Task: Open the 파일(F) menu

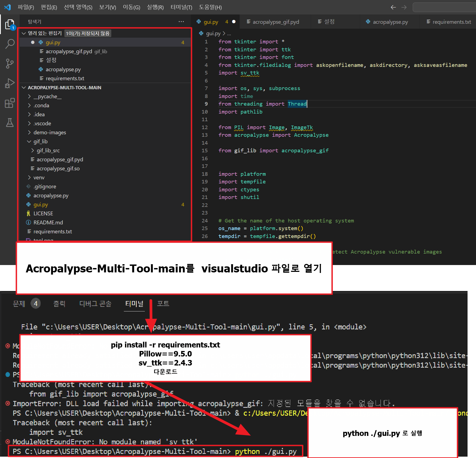Action: tap(26, 7)
